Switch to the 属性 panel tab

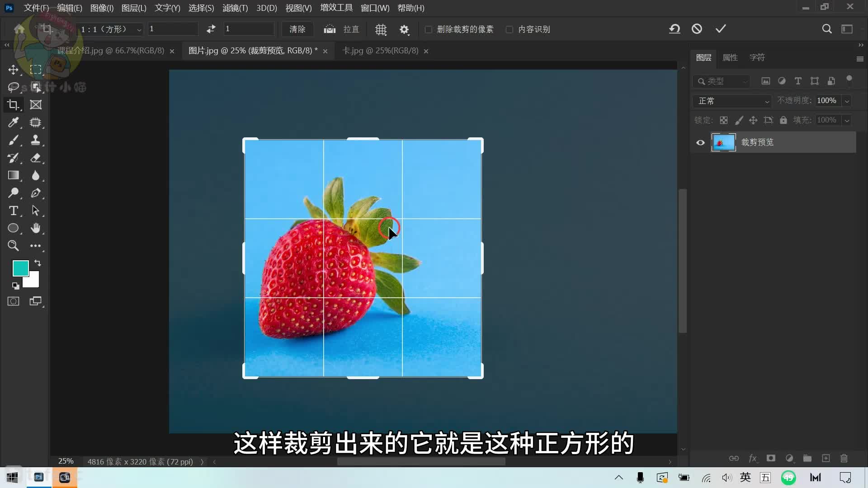coord(730,58)
